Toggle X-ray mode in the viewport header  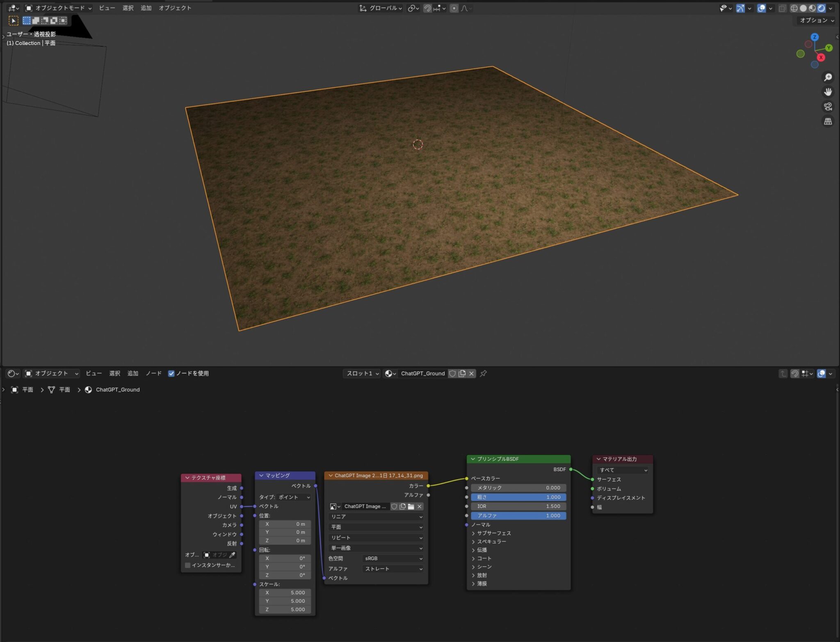(x=782, y=8)
